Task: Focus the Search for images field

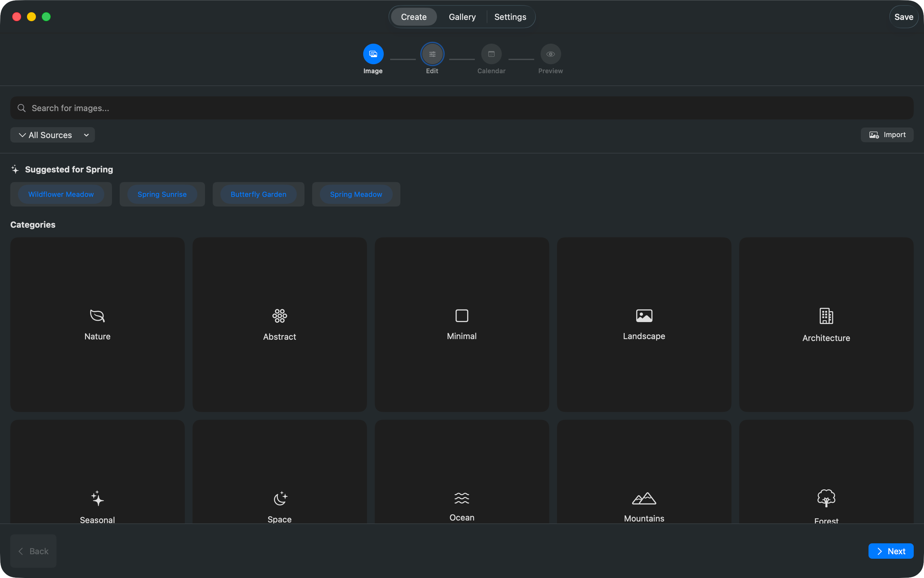Action: click(462, 108)
